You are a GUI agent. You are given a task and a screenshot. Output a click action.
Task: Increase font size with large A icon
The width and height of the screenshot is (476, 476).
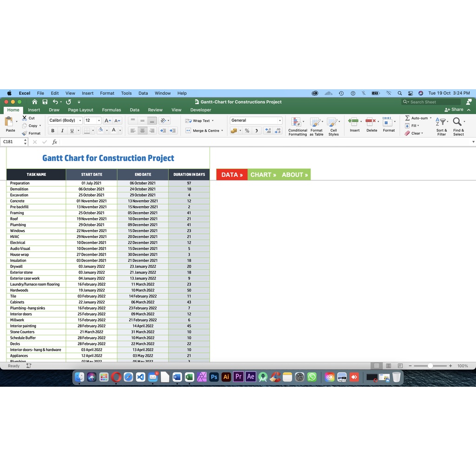(x=107, y=120)
